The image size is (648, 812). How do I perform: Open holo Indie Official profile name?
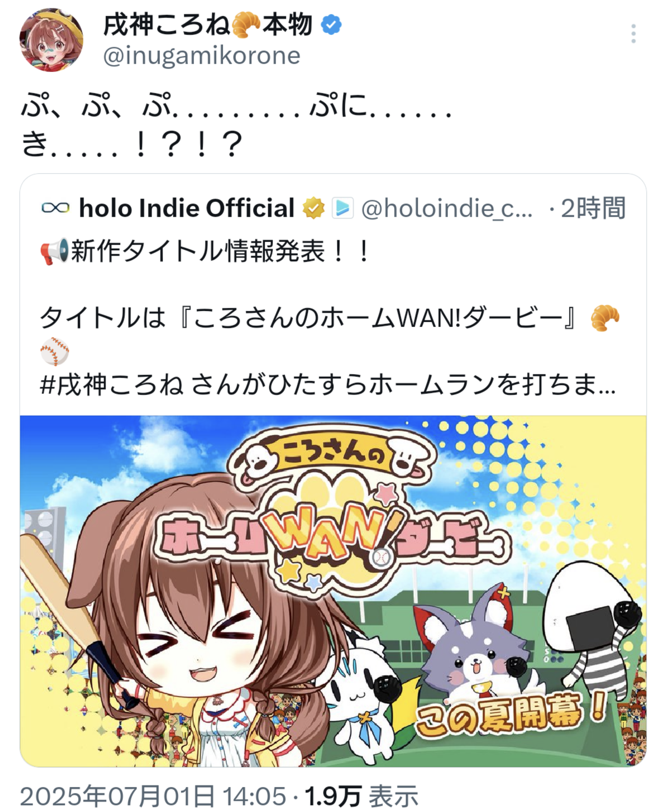click(x=187, y=208)
